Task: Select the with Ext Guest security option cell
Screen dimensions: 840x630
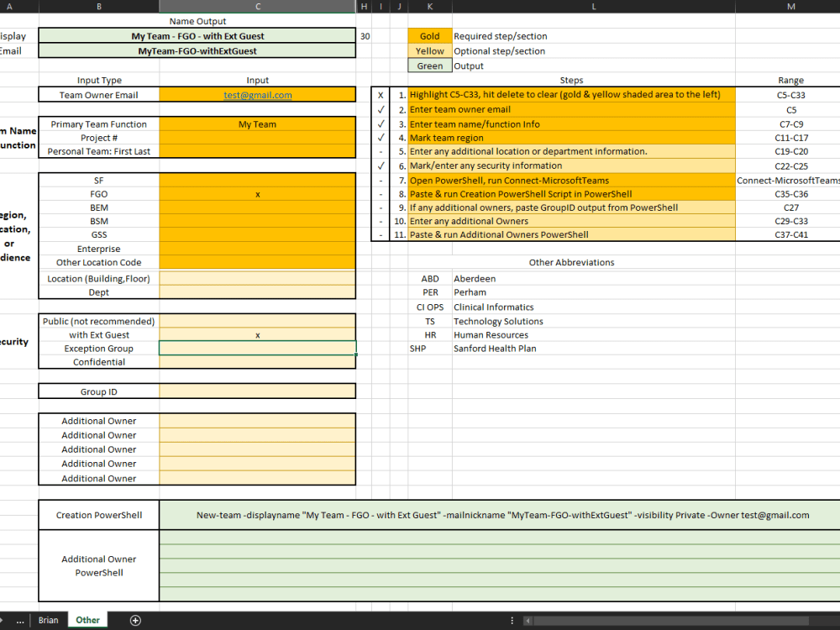Action: click(x=257, y=334)
